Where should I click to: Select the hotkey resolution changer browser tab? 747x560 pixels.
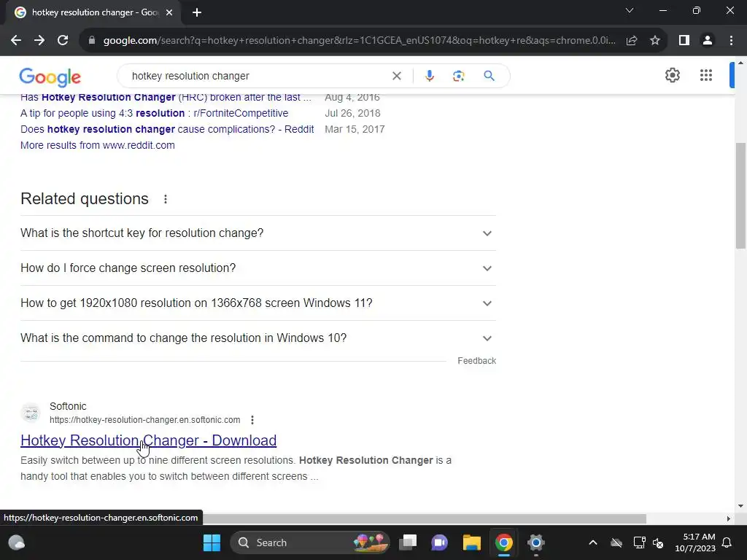click(93, 12)
